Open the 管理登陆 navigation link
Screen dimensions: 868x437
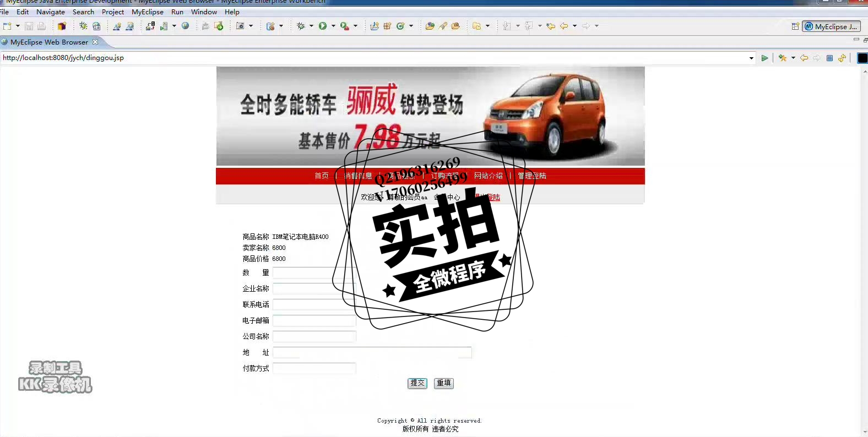click(532, 176)
